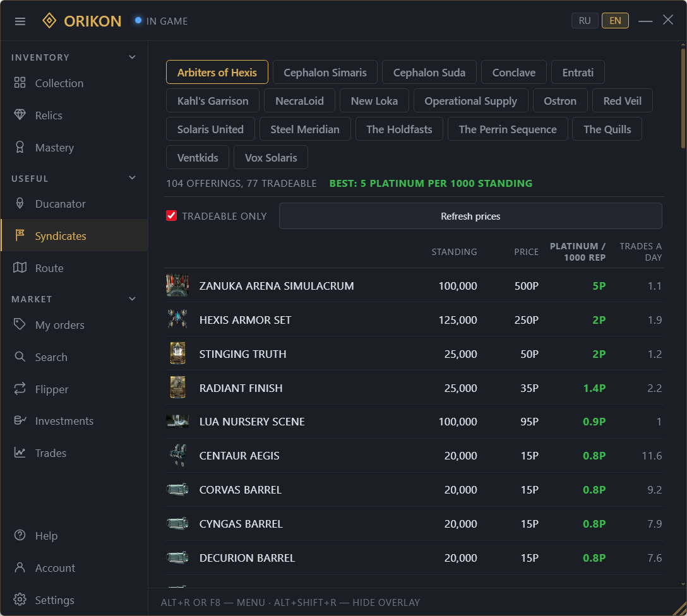687x616 pixels.
Task: Click the Account person icon
Action: (20, 567)
